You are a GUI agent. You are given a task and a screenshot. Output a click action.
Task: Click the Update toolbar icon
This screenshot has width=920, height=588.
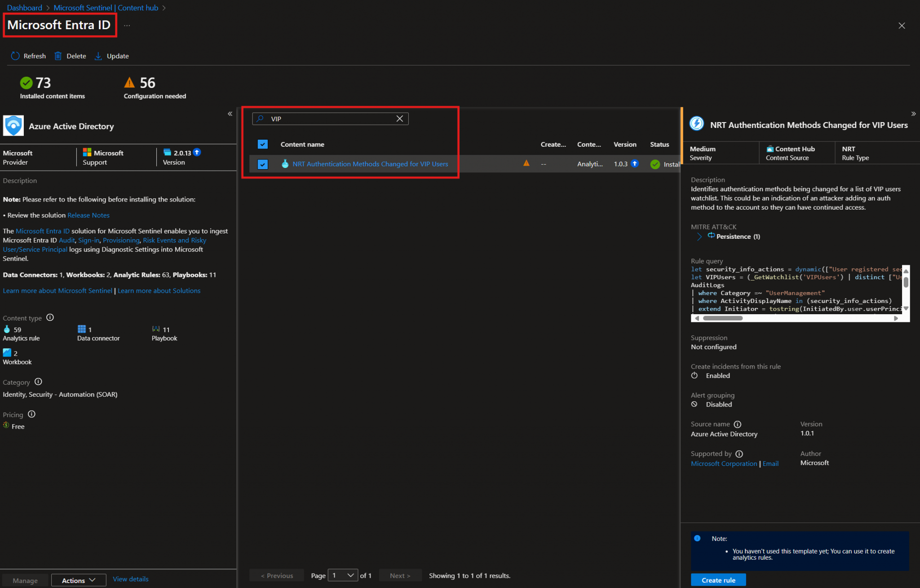(x=99, y=56)
